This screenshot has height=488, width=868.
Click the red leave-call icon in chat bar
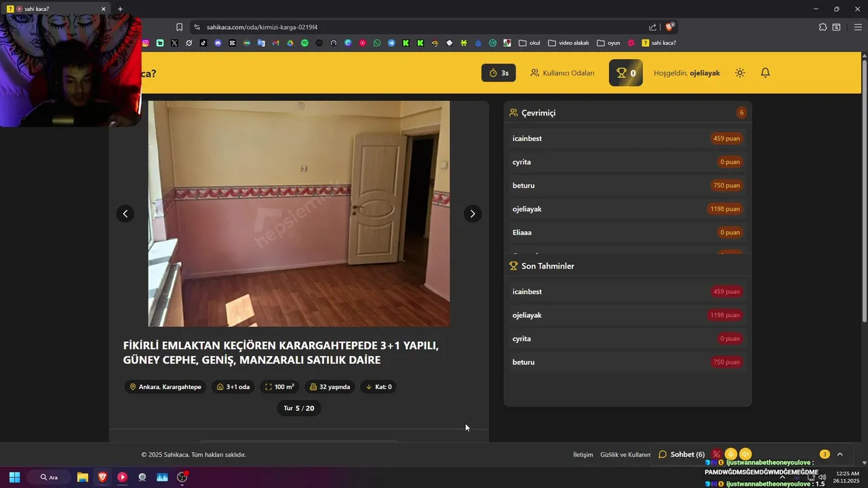pyautogui.click(x=716, y=454)
